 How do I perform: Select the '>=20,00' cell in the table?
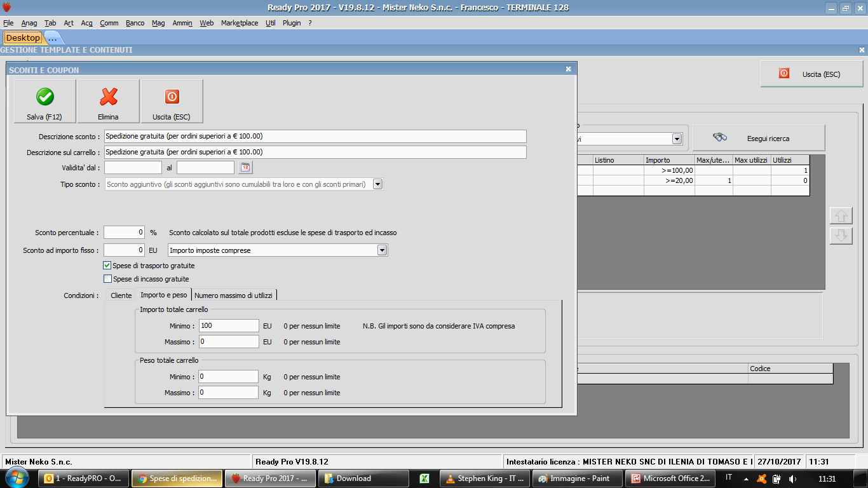coord(669,180)
